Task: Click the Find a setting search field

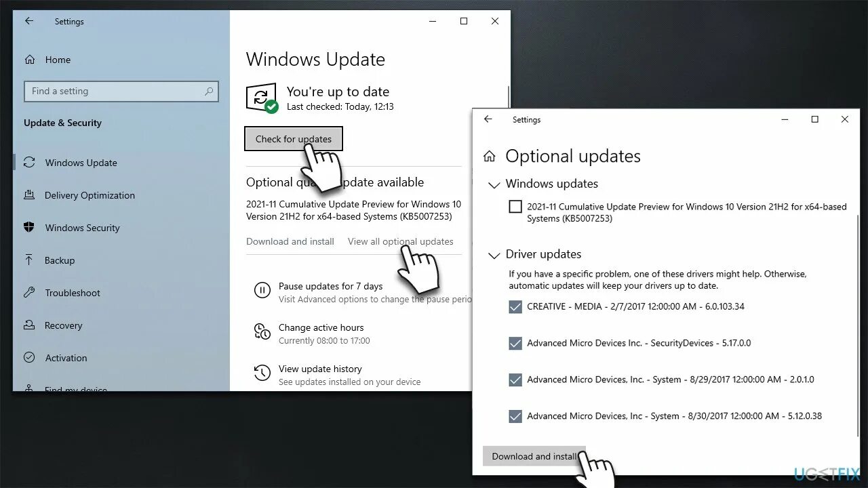Action: coord(122,91)
